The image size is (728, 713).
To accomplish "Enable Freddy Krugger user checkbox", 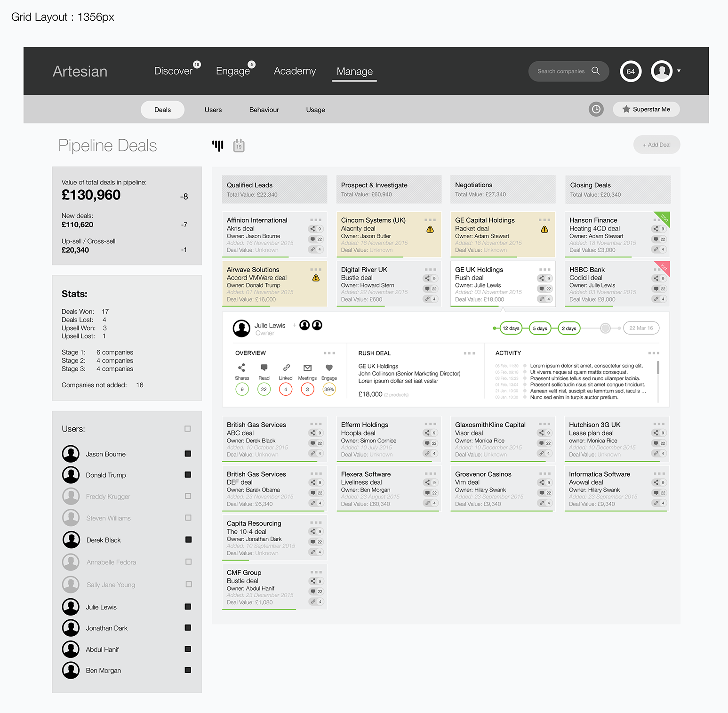I will (x=188, y=496).
